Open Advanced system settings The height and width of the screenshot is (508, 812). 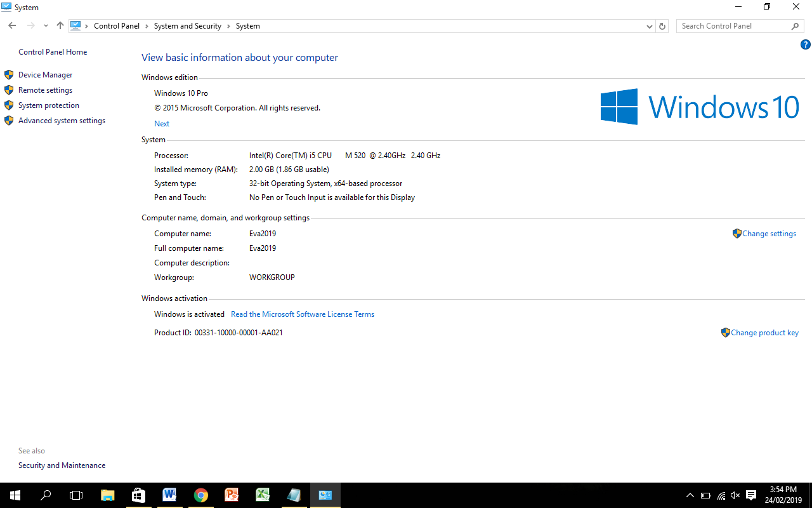click(x=62, y=121)
